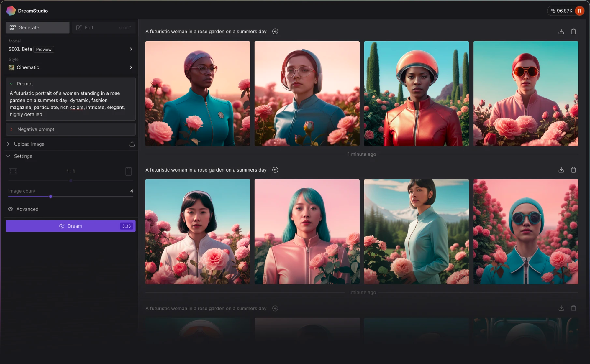Click the delete icon for first image set
The image size is (590, 364).
(x=573, y=32)
